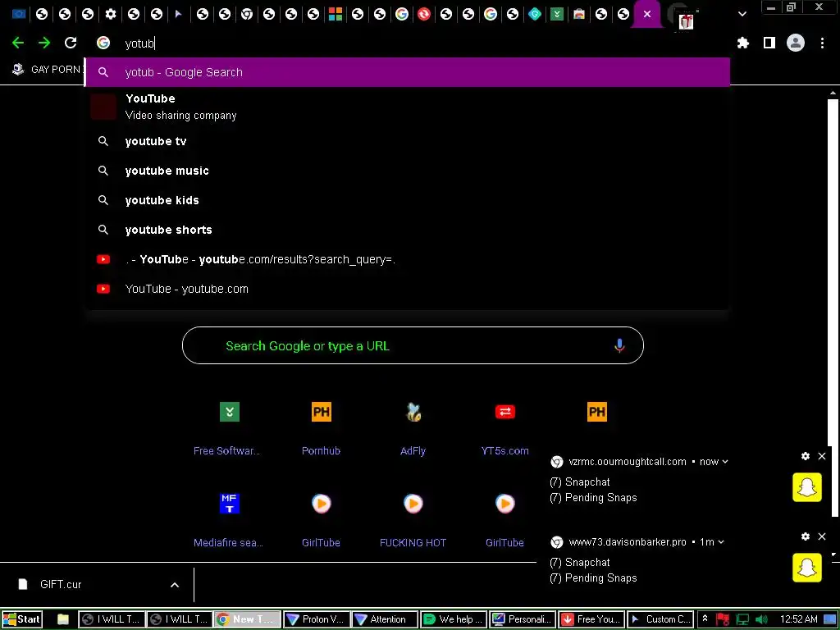Open the File Explorer folder in the taskbar
This screenshot has height=630, width=840.
(62, 619)
